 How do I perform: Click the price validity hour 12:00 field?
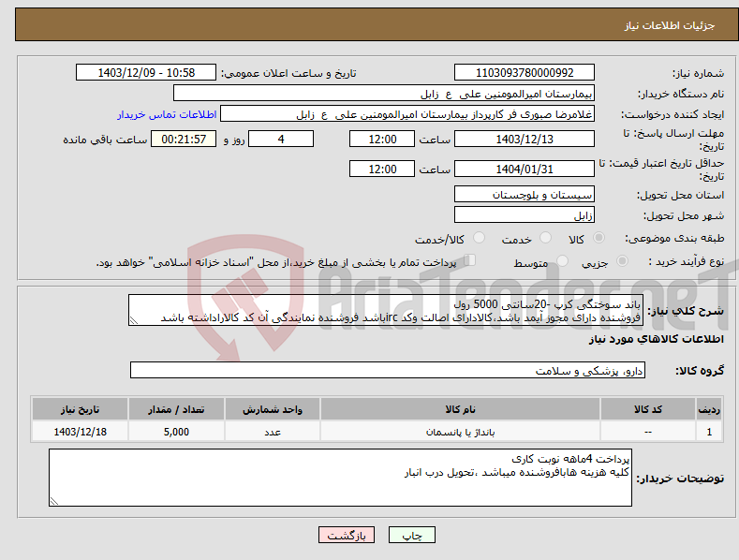tap(382, 169)
